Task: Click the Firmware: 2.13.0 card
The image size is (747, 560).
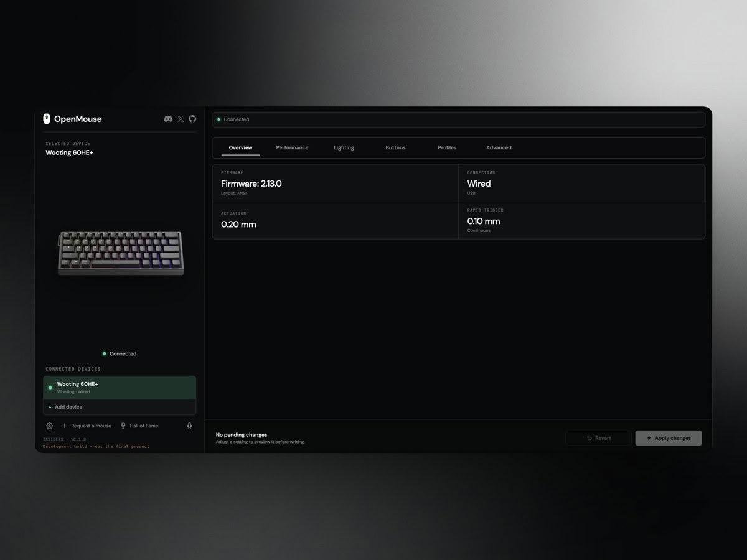Action: (x=336, y=184)
